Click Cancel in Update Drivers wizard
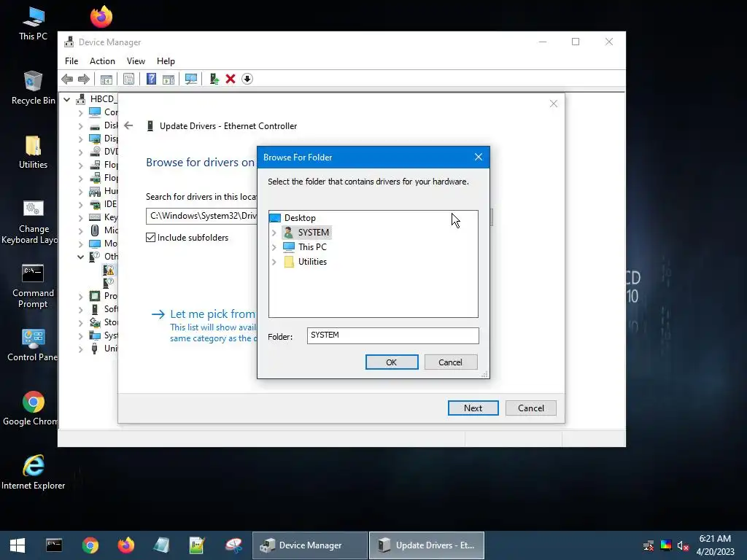This screenshot has height=560, width=747. coord(531,408)
